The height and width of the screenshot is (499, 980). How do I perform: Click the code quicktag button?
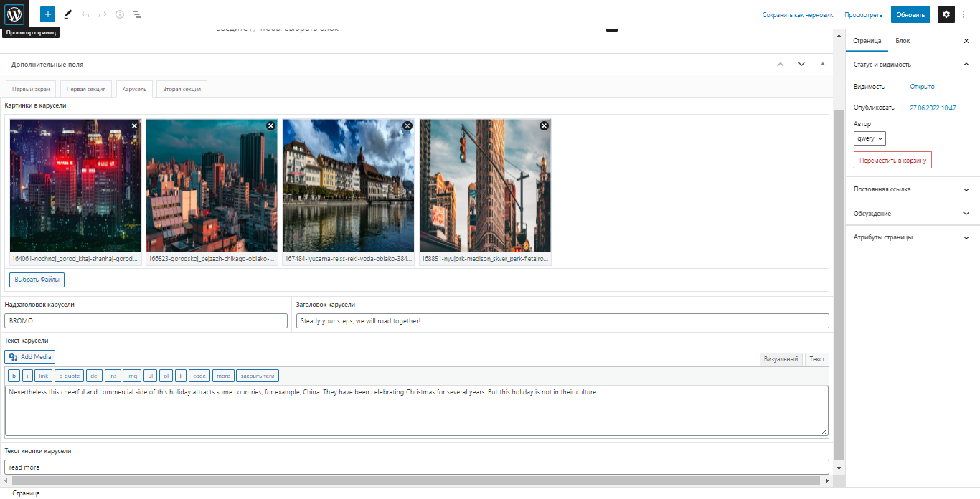(199, 376)
